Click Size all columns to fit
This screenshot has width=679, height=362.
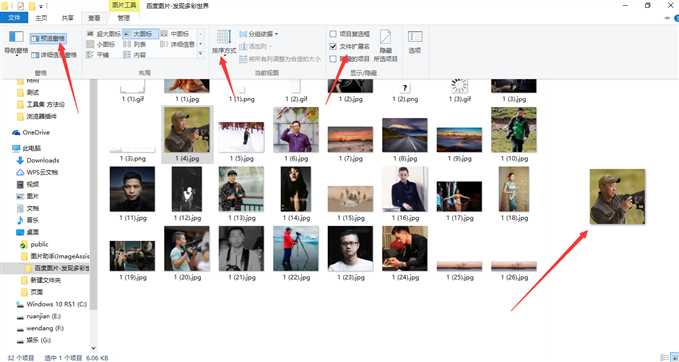(280, 59)
